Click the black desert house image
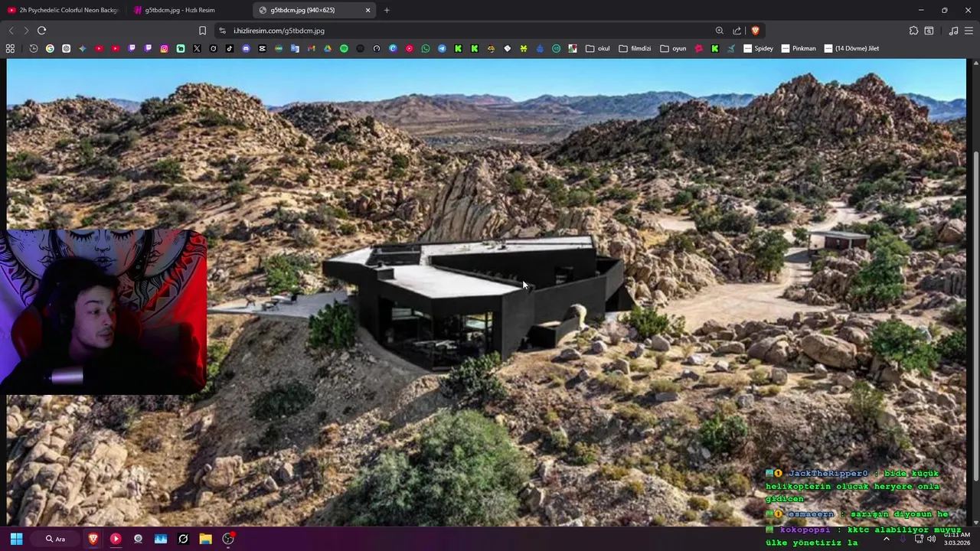This screenshot has height=551, width=980. tap(486, 293)
